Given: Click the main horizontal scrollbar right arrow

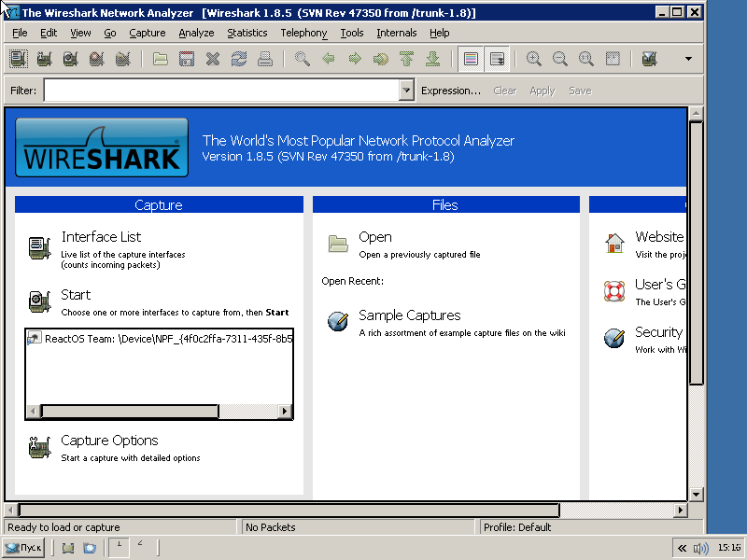Looking at the screenshot, I should [681, 510].
